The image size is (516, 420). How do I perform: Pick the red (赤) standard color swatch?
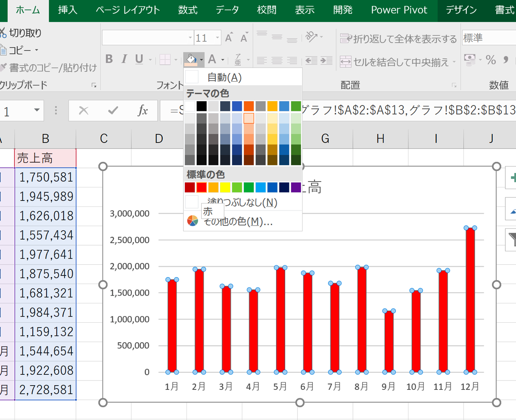(202, 188)
